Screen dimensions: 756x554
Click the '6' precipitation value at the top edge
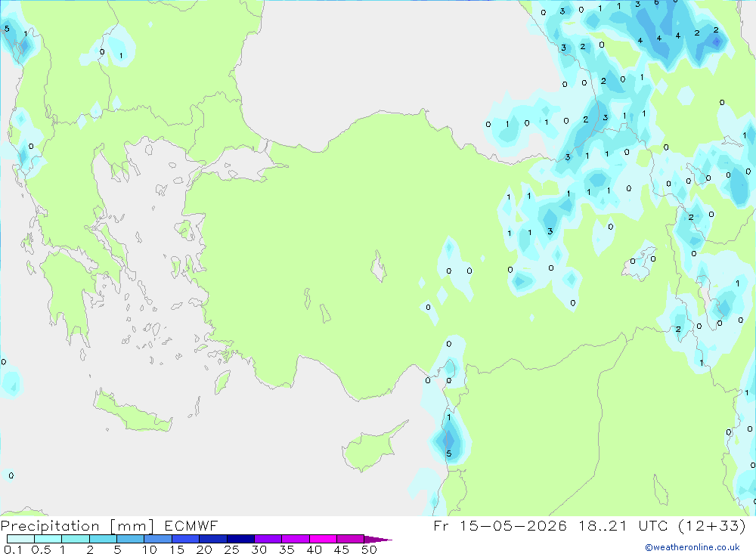point(656,2)
